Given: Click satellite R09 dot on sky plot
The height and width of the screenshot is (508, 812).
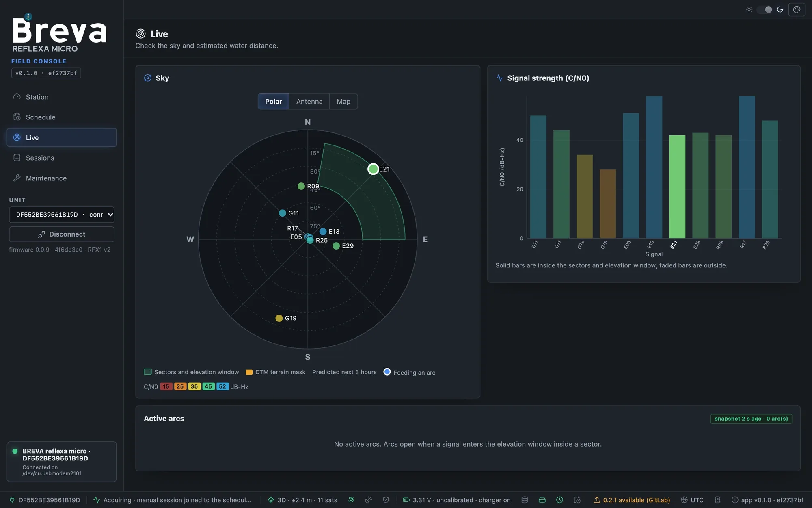Looking at the screenshot, I should coord(301,186).
